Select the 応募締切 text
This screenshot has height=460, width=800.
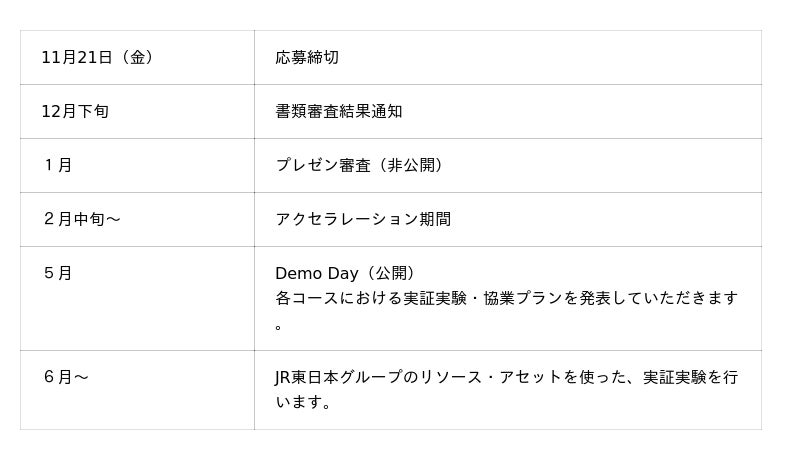tap(307, 57)
